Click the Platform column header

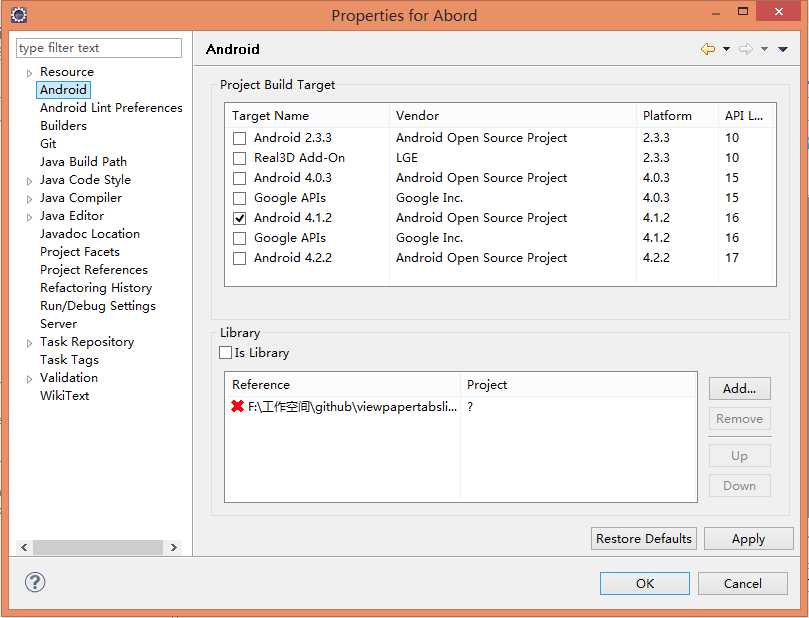tap(677, 116)
